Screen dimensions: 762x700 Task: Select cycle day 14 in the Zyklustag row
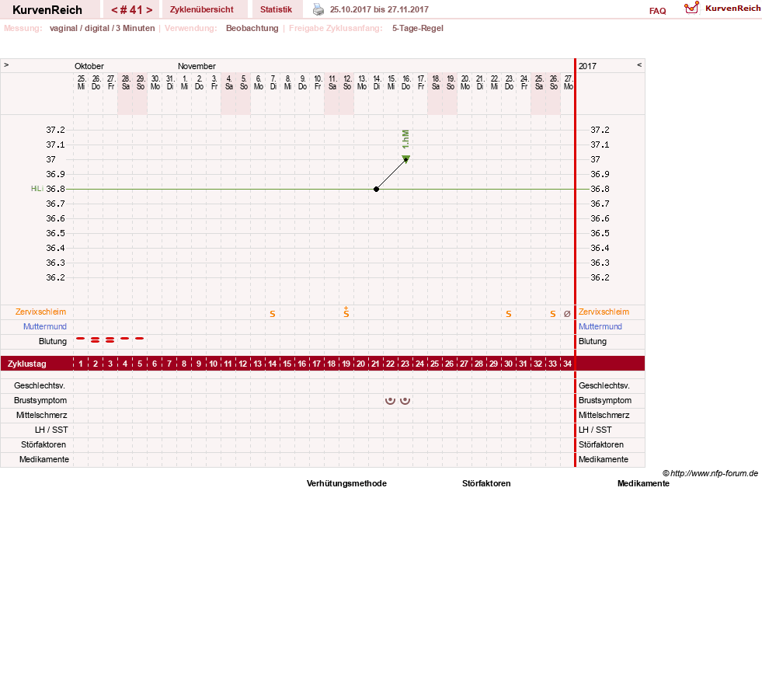point(273,364)
